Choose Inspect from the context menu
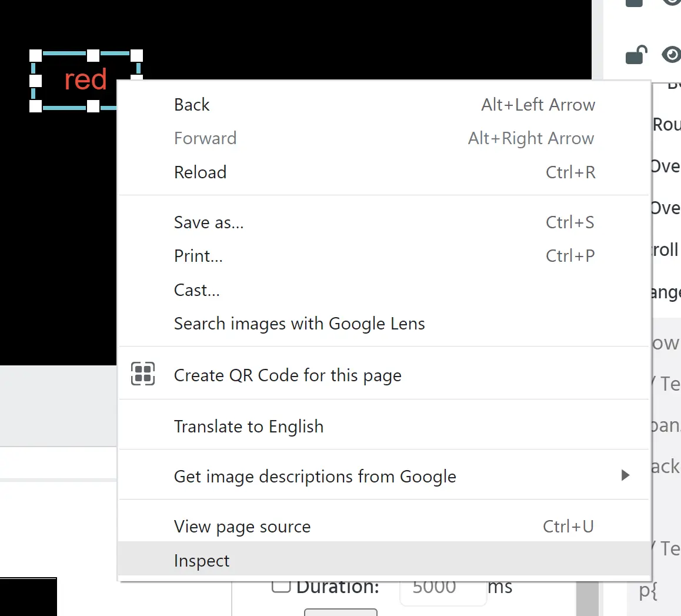 point(202,561)
